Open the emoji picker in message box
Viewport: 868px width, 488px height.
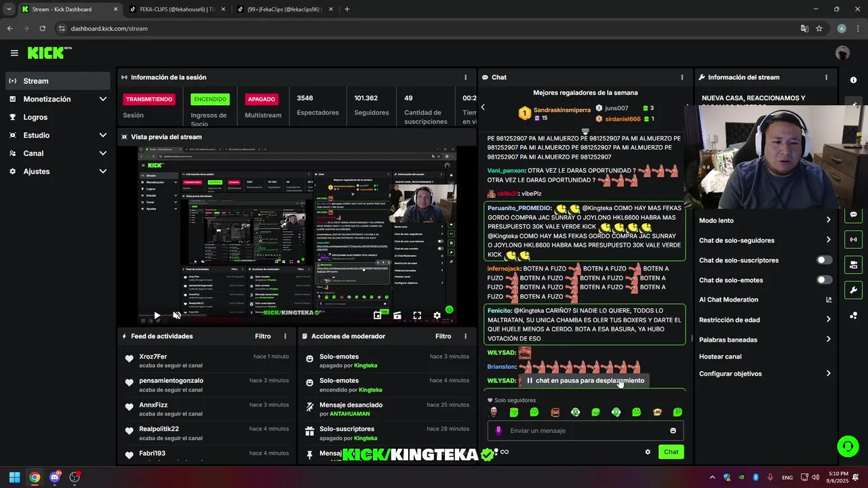[673, 430]
